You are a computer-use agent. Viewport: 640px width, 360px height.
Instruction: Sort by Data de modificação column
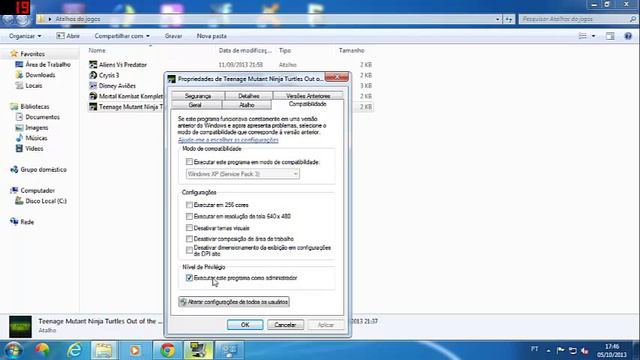(245, 50)
